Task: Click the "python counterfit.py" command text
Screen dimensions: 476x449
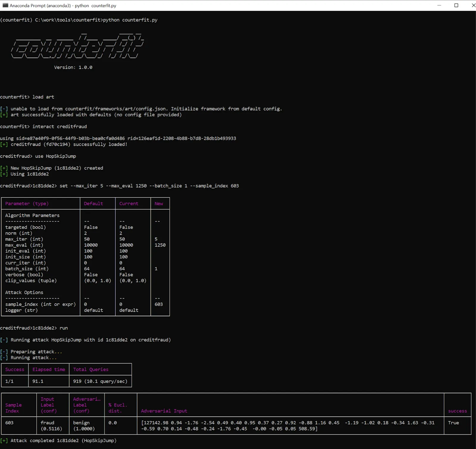Action: coord(130,20)
